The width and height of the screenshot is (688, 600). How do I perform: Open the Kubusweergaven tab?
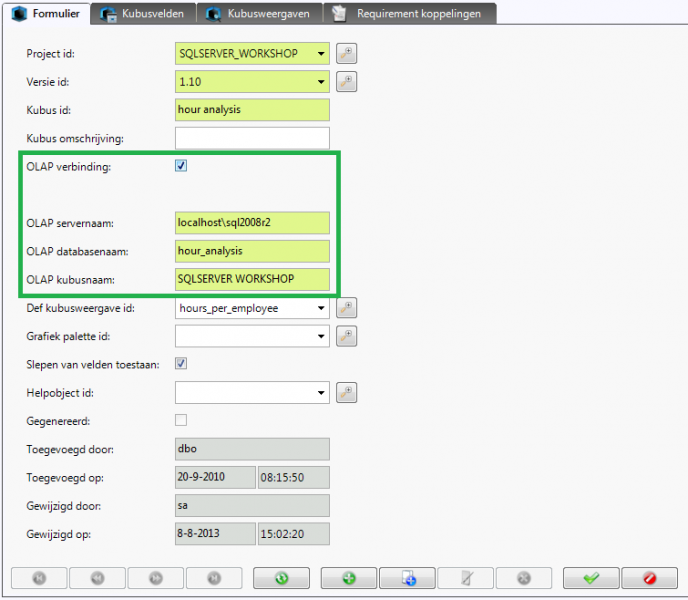[259, 14]
